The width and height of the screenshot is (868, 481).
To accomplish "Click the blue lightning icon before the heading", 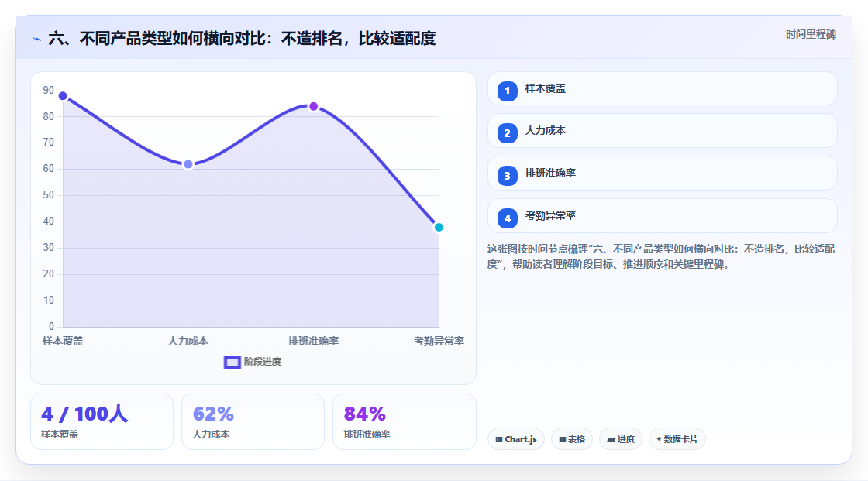I will [x=37, y=40].
